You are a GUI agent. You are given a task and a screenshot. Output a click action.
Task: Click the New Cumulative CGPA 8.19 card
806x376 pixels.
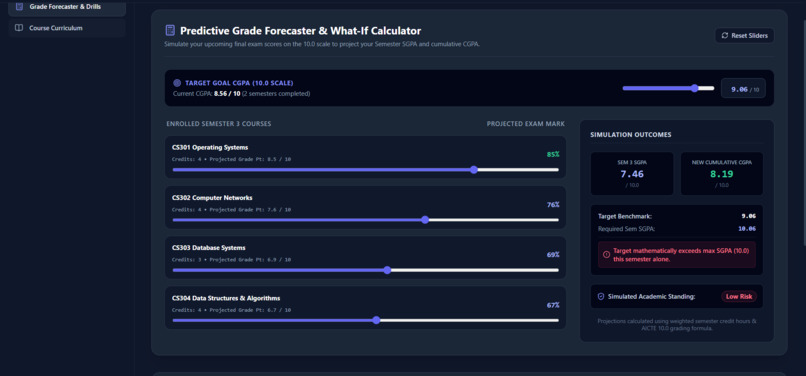(722, 173)
